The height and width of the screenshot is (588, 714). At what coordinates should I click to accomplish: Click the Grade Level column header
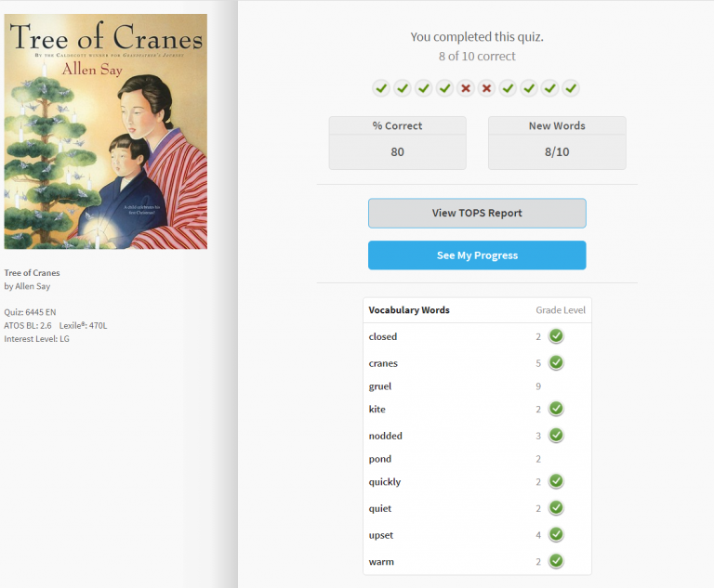561,310
